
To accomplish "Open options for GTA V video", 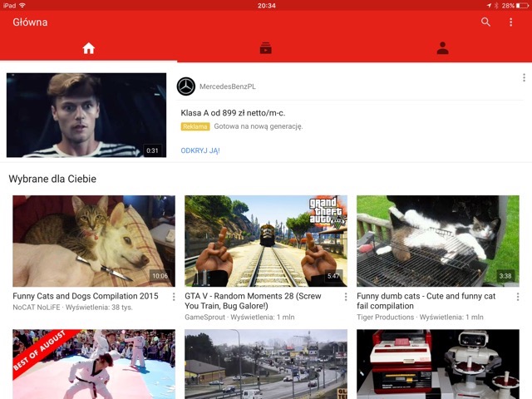I will point(346,297).
